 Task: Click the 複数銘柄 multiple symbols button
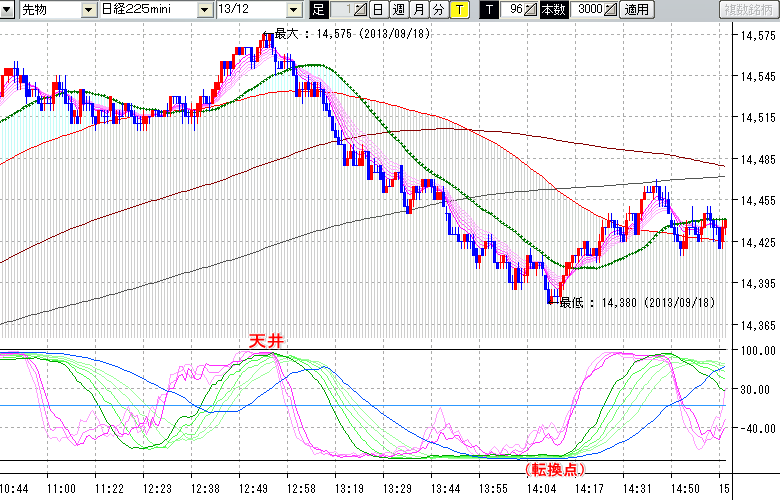[748, 10]
